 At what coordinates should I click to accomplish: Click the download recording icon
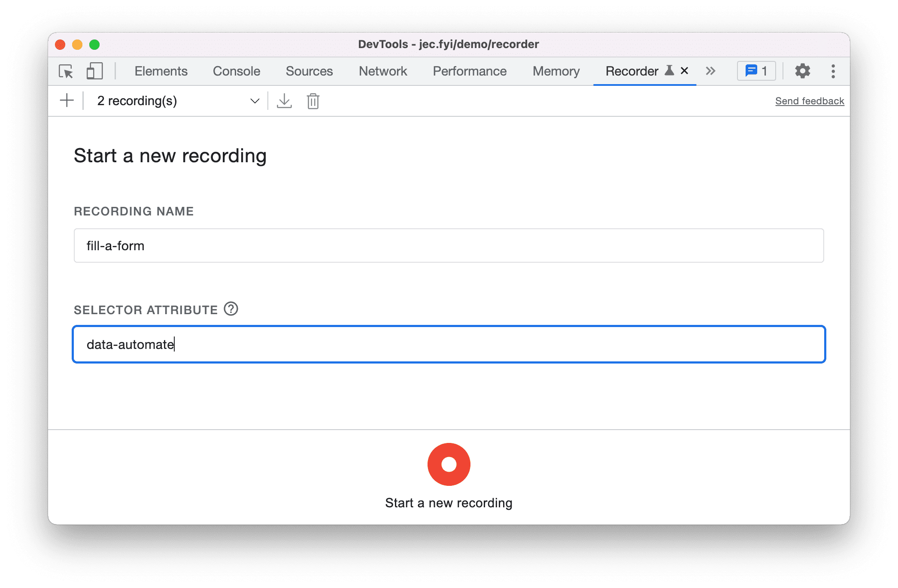(x=284, y=101)
